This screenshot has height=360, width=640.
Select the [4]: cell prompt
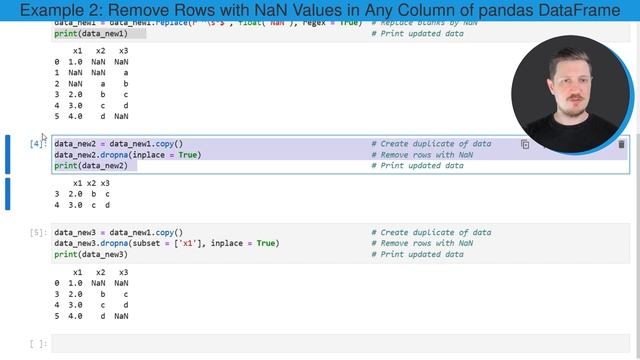click(38, 144)
